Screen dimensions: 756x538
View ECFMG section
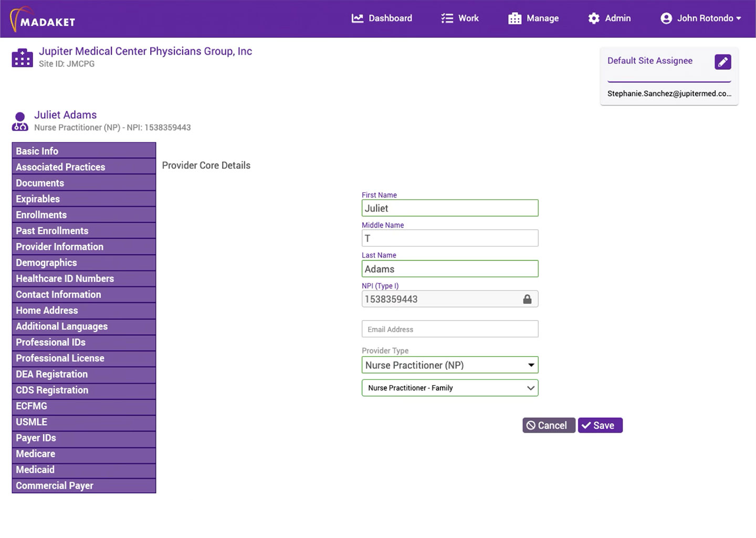point(84,406)
